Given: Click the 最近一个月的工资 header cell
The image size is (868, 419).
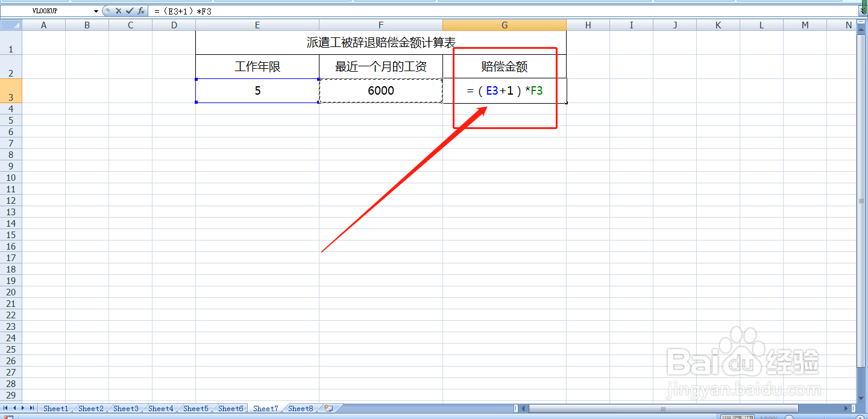Looking at the screenshot, I should 381,67.
